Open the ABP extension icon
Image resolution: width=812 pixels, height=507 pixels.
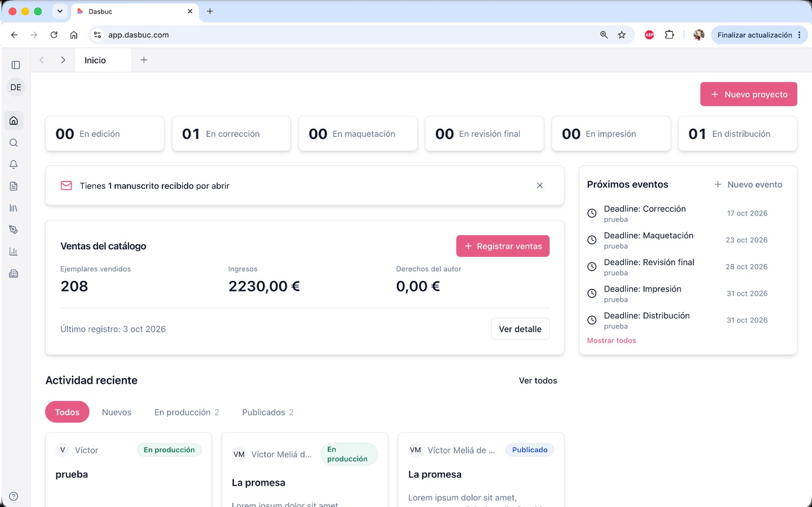(x=650, y=35)
